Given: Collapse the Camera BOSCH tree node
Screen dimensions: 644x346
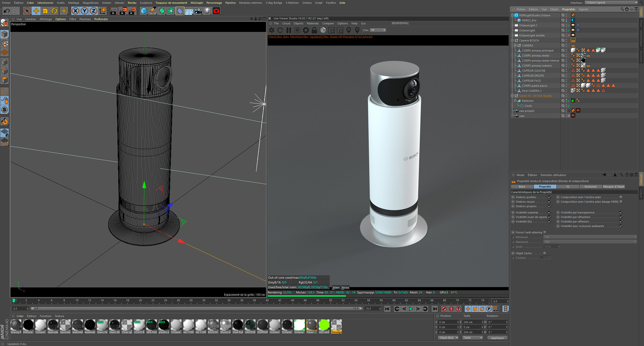Looking at the screenshot, I should (513, 40).
